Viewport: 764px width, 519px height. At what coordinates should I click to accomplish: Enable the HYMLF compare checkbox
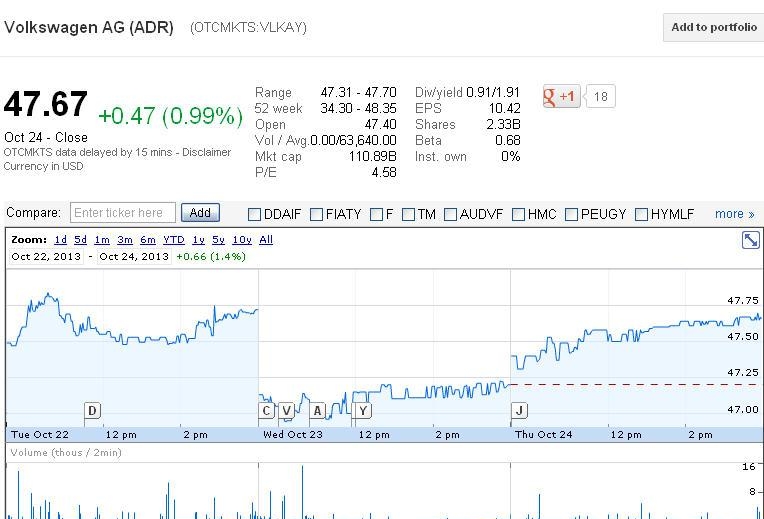[x=641, y=214]
